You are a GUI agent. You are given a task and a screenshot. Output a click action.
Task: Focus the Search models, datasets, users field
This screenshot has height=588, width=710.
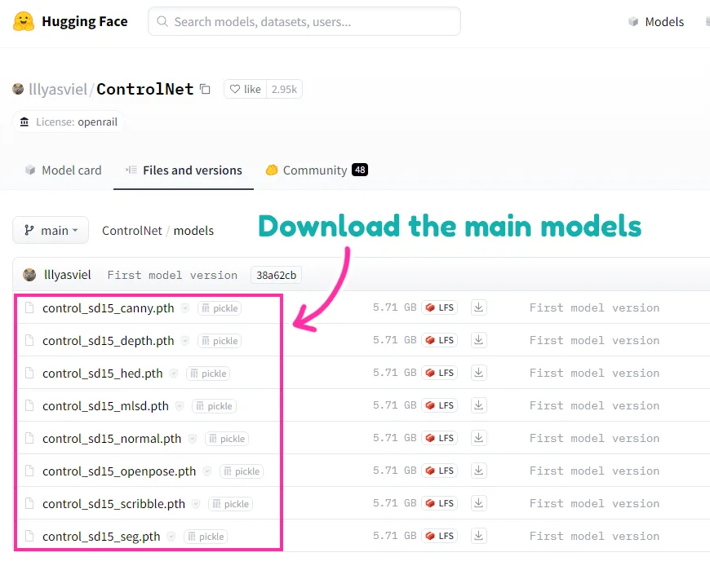pos(304,21)
